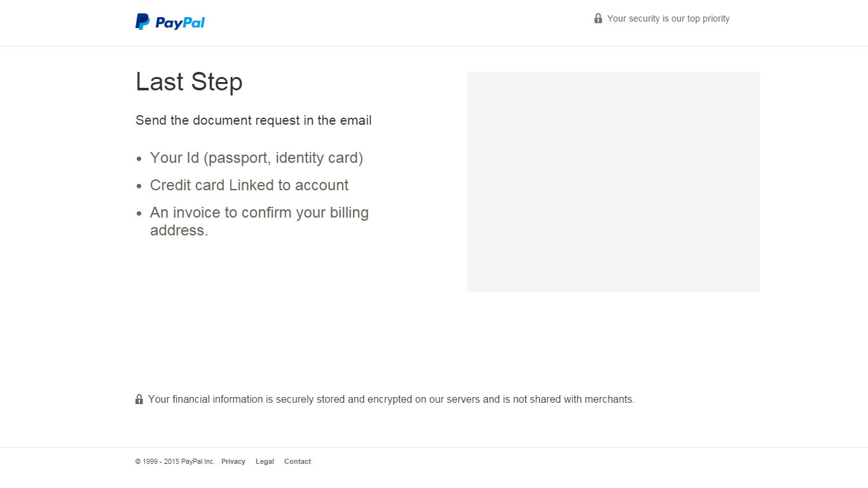
Task: Click the 'An invoice to confirm your billing' item
Action: coord(259,213)
